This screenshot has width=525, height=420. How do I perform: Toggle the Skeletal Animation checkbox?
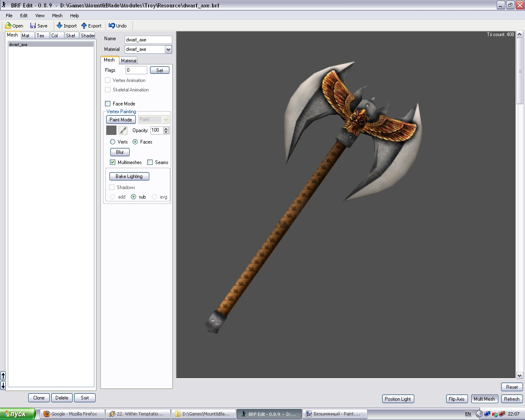click(108, 90)
